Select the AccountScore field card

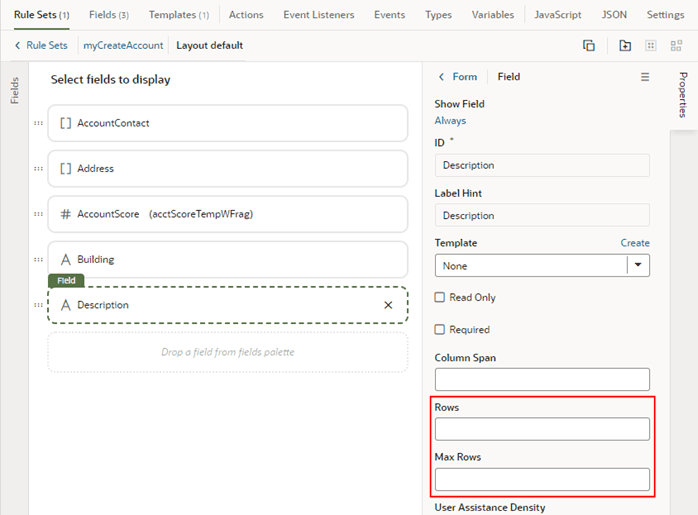click(x=227, y=214)
